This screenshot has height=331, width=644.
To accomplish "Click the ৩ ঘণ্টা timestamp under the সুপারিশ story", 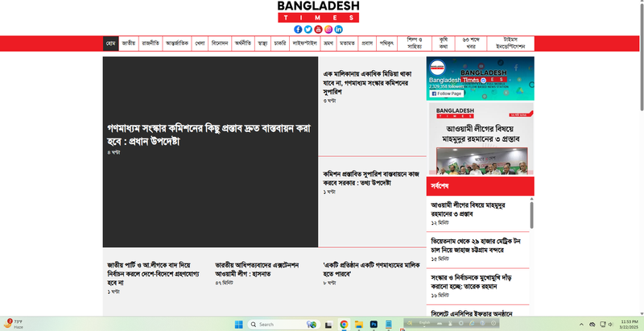I will [329, 101].
